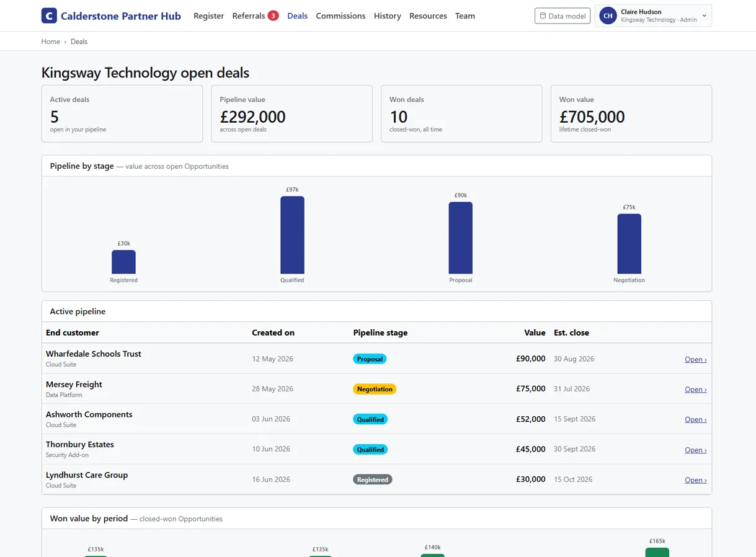Click the CH user avatar
Viewport: 756px width, 557px height.
pyautogui.click(x=608, y=16)
